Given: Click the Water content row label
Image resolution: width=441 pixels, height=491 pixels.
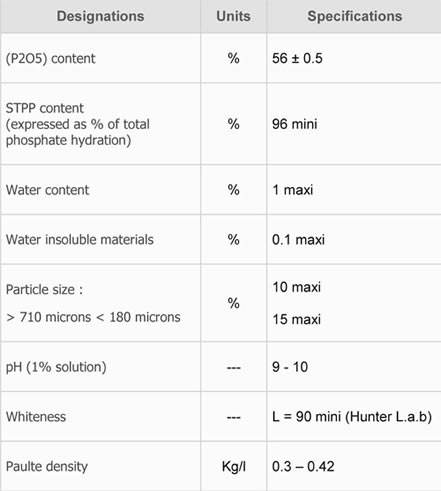Looking at the screenshot, I should (x=48, y=190).
